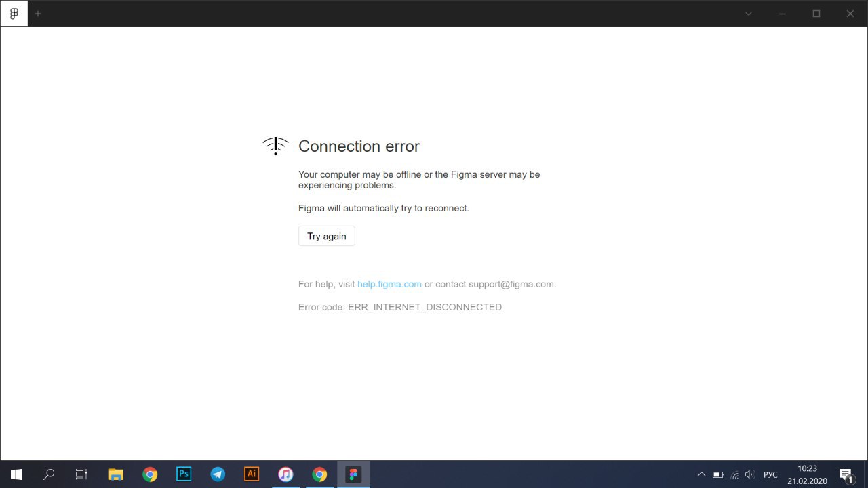Open the Chrome icon next to iTunes
868x488 pixels.
pos(319,474)
